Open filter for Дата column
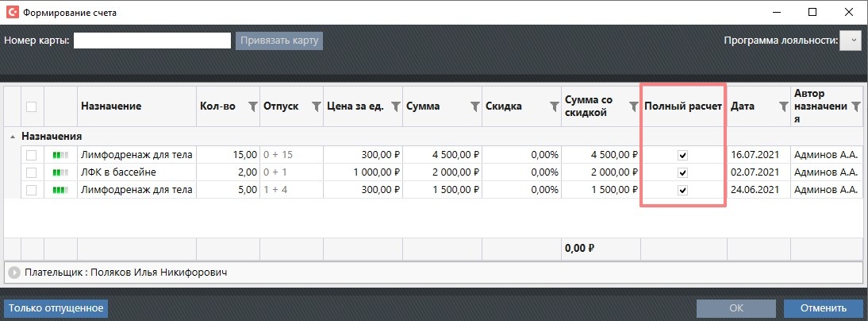 click(x=783, y=106)
